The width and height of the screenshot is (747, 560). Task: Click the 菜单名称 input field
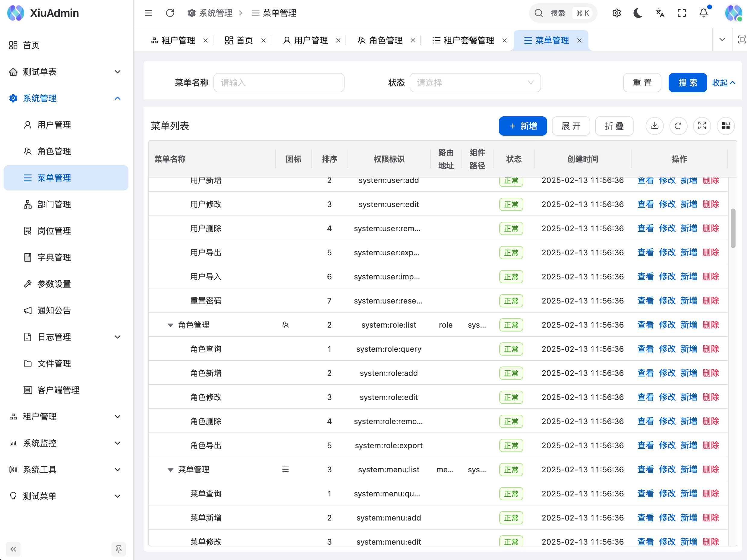point(279,83)
